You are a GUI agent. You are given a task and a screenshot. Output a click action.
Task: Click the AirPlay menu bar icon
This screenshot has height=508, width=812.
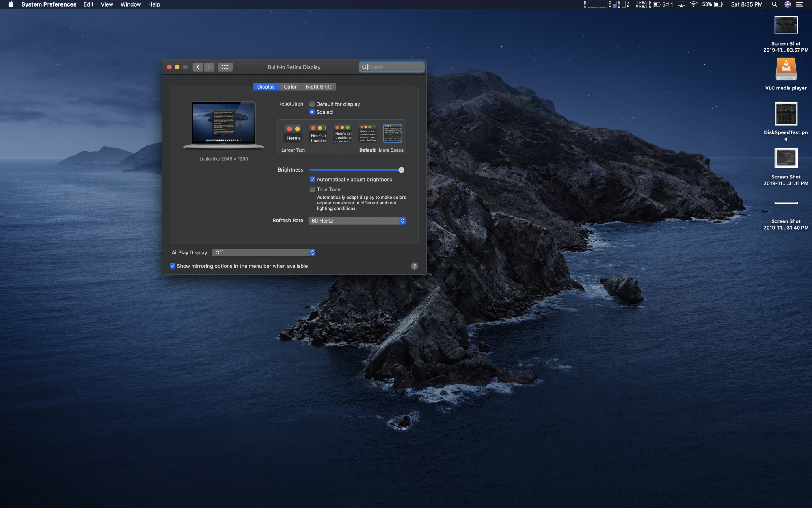coord(681,4)
